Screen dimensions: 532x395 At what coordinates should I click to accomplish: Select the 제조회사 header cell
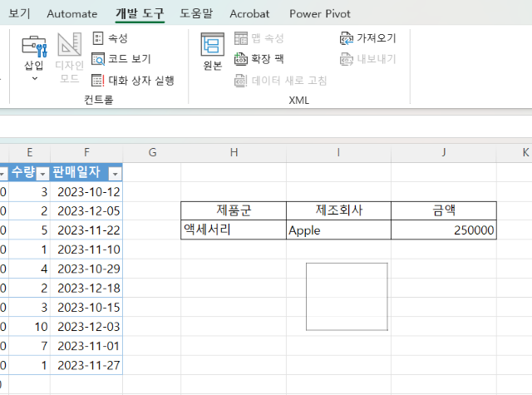pos(338,210)
